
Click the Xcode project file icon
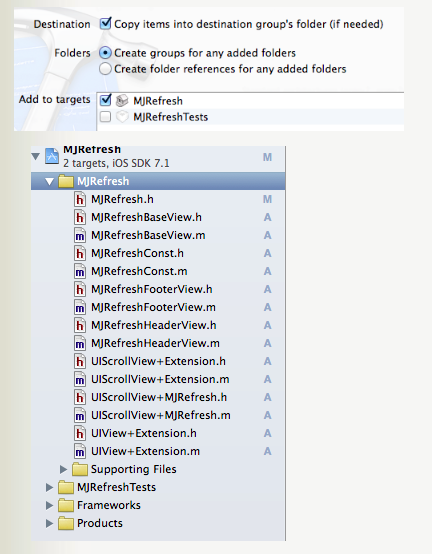[x=52, y=156]
